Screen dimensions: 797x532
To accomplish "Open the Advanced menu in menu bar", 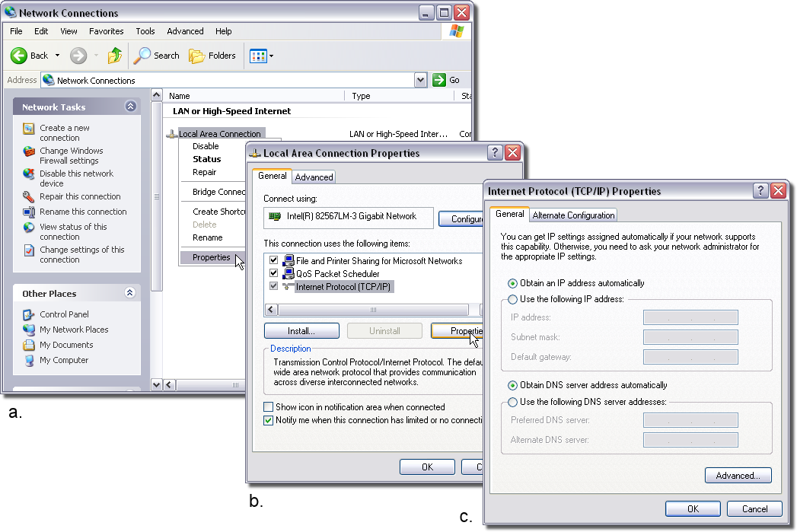I will (x=185, y=31).
